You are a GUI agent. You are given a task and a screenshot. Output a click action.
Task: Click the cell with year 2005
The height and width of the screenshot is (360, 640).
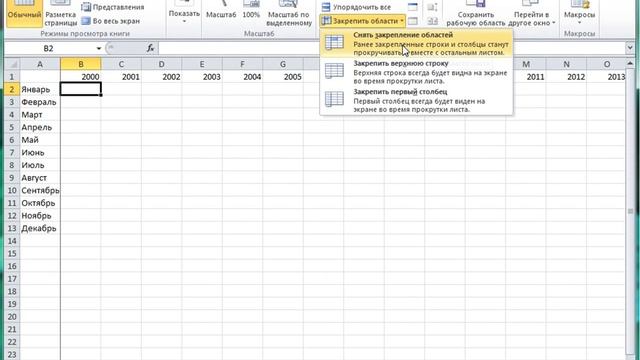click(283, 77)
